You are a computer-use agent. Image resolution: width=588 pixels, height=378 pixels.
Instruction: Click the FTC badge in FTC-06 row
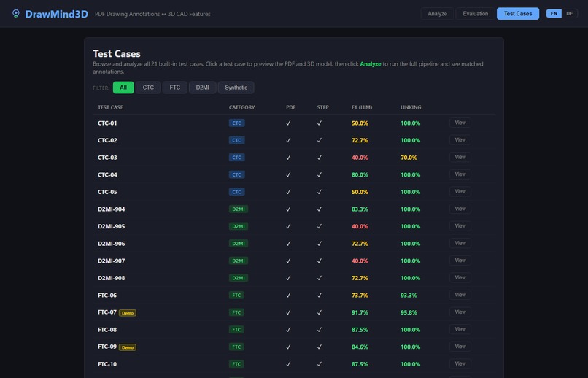click(236, 296)
